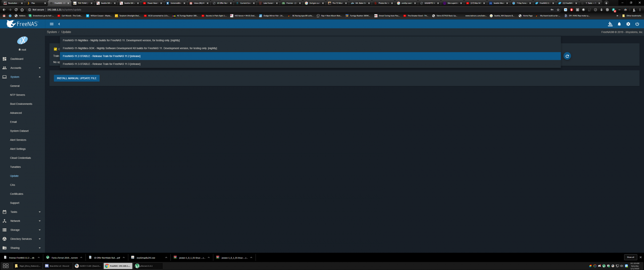The width and height of the screenshot is (644, 270).
Task: Click Install Manual Update File button
Action: (x=77, y=78)
